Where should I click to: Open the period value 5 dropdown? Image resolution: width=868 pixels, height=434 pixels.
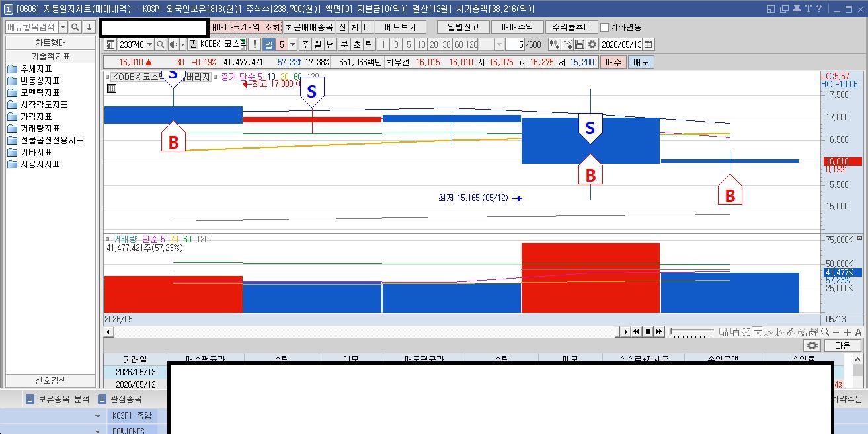click(293, 44)
